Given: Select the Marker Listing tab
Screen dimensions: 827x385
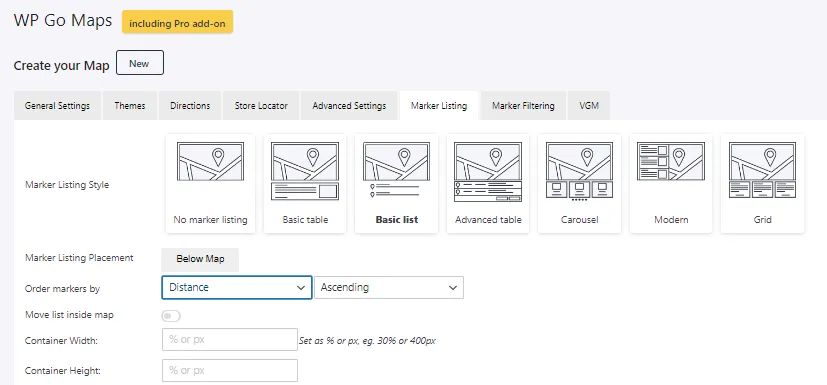Looking at the screenshot, I should (439, 105).
